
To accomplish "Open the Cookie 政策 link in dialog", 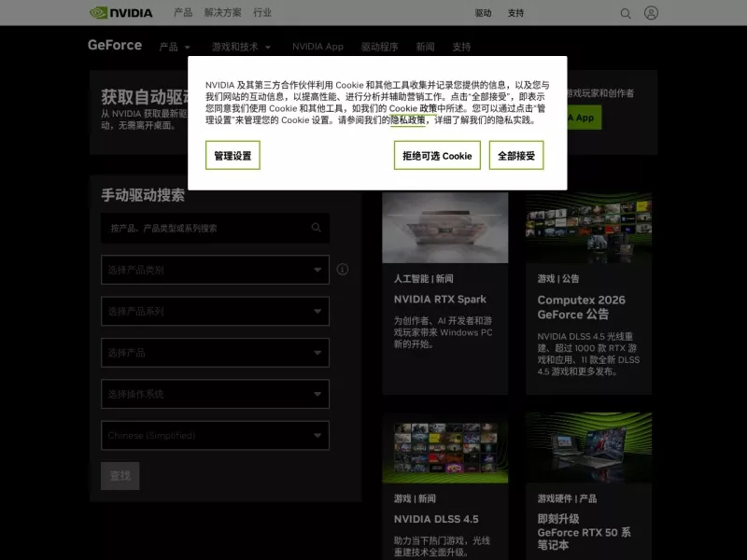I will coord(413,108).
